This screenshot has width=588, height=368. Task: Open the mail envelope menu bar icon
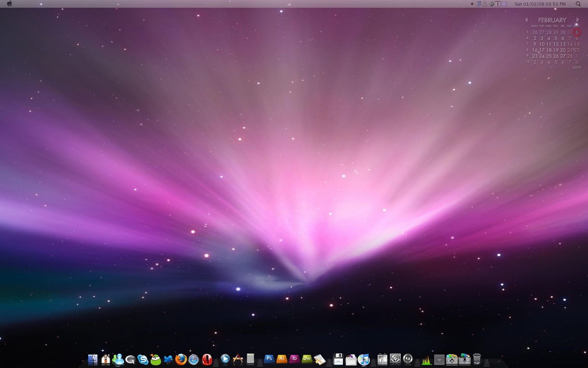click(504, 4)
